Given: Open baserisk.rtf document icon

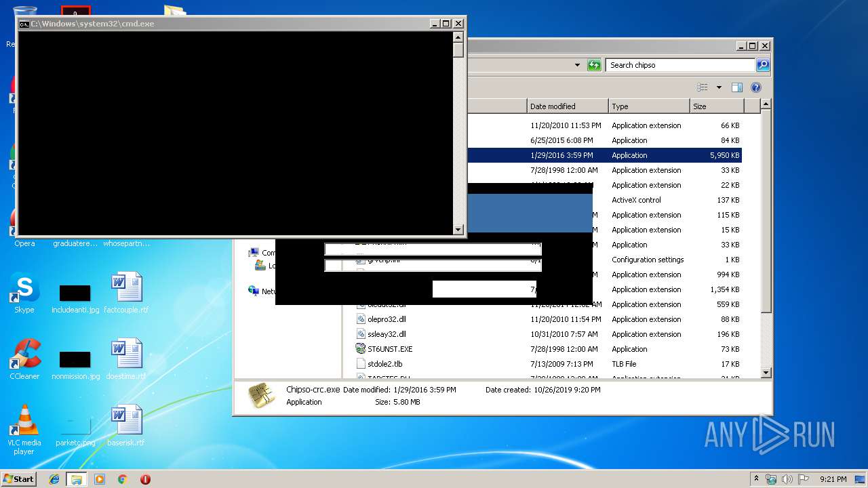Looking at the screenshot, I should click(126, 426).
